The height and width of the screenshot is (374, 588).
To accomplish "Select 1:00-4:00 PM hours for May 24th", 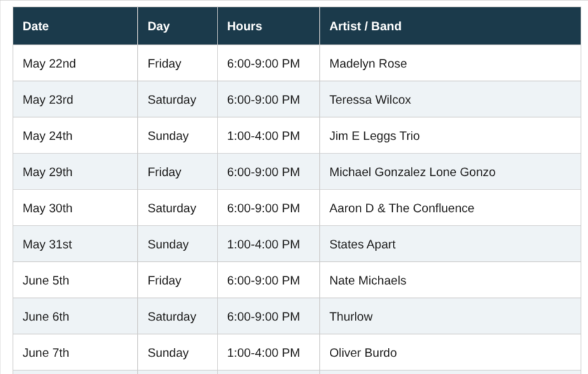I will pos(269,135).
